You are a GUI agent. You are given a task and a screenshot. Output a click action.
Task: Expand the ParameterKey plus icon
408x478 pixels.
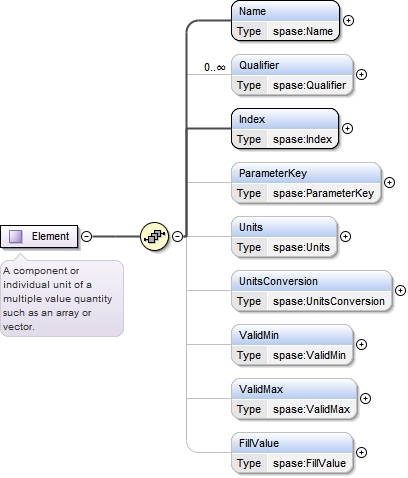389,182
